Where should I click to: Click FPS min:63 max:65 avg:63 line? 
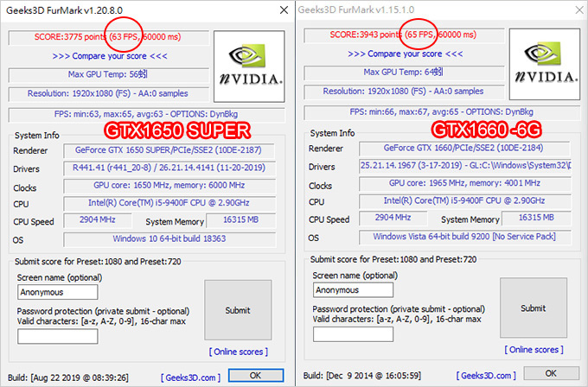[x=146, y=114]
